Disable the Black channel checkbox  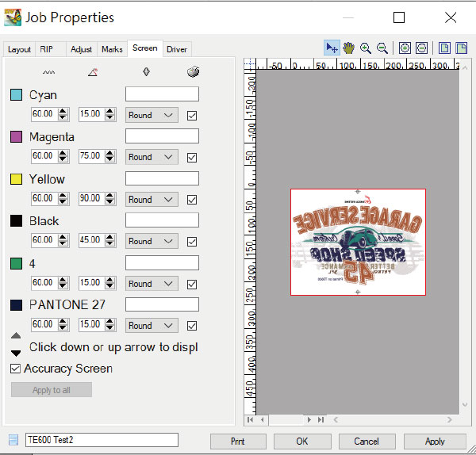(x=191, y=241)
